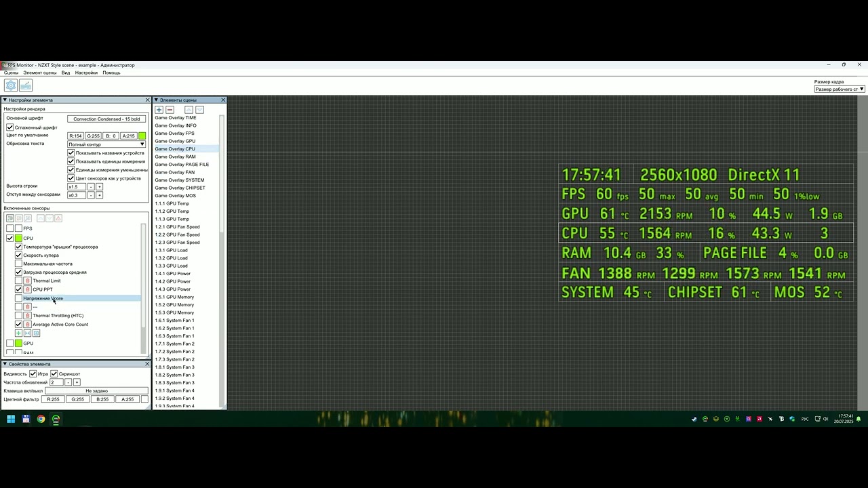Open the floppy disk app on taskbar
Image resolution: width=868 pixels, height=488 pixels.
click(26, 419)
